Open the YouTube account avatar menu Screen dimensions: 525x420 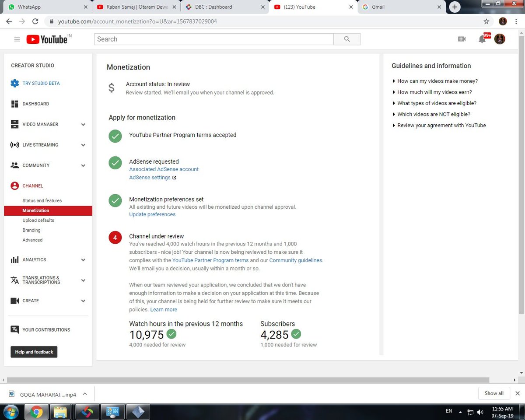point(500,39)
